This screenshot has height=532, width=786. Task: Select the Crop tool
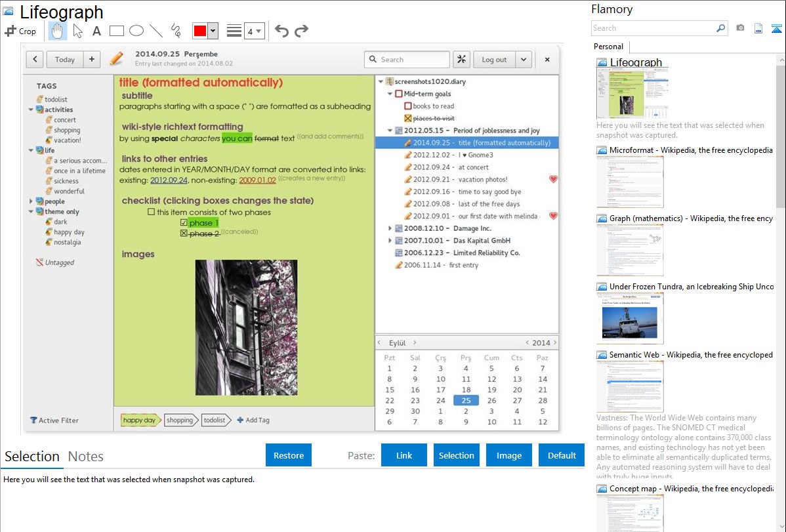[x=20, y=31]
